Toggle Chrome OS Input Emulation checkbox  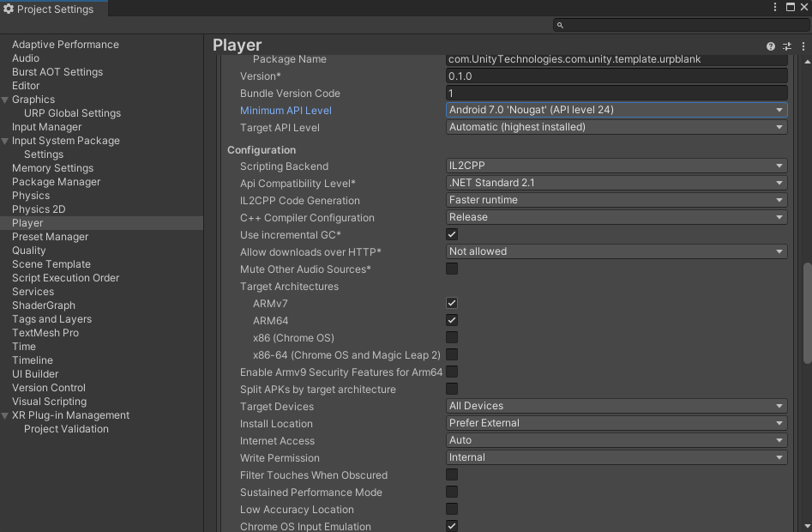coord(452,526)
